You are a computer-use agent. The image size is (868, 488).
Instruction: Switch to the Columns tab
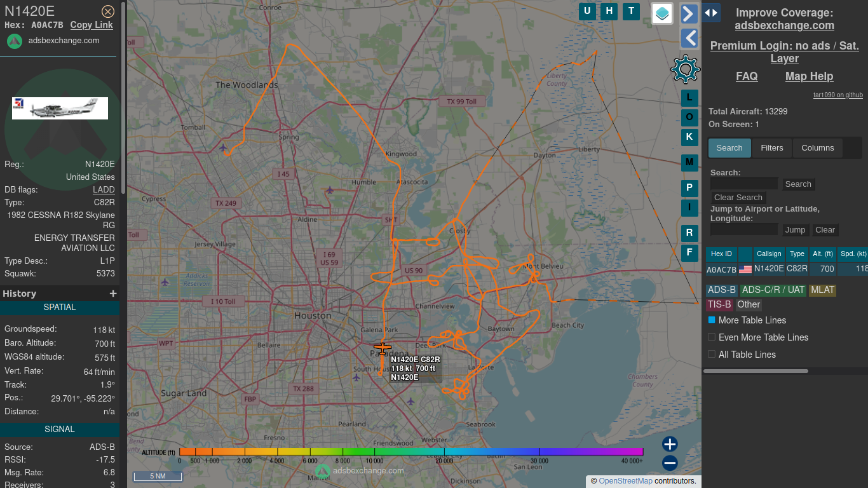818,148
